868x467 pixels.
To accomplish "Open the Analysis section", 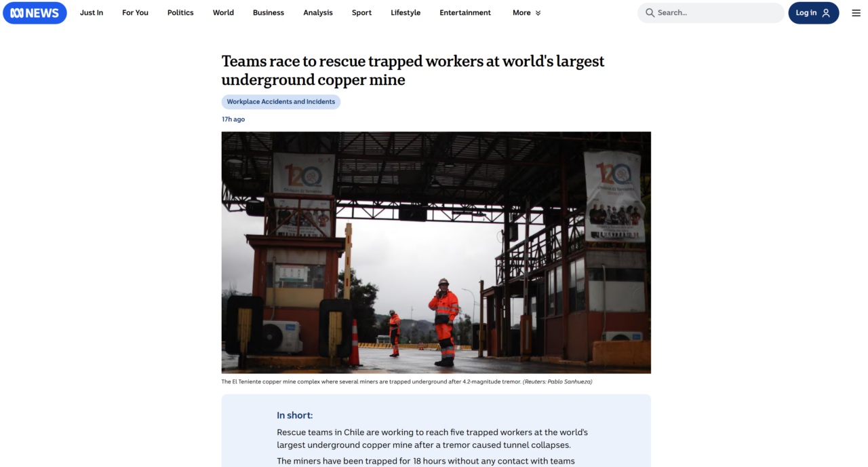I will coord(318,13).
